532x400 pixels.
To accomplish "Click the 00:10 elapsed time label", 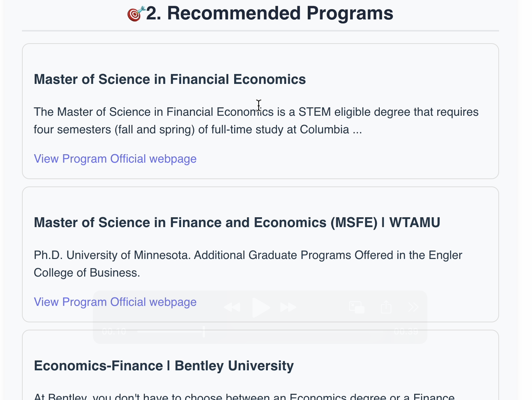I will [114, 332].
